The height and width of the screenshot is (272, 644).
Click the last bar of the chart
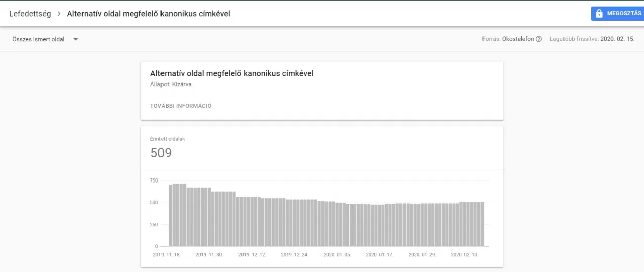pyautogui.click(x=482, y=224)
